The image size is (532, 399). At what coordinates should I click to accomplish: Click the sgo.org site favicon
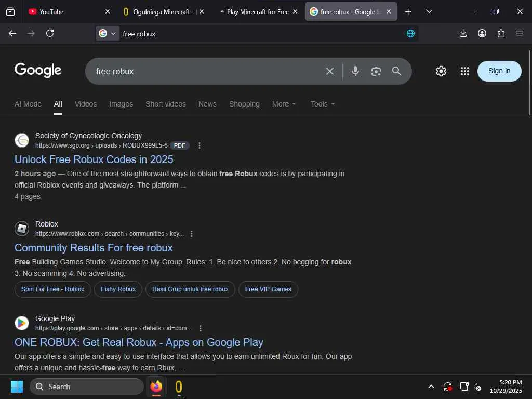click(x=22, y=140)
